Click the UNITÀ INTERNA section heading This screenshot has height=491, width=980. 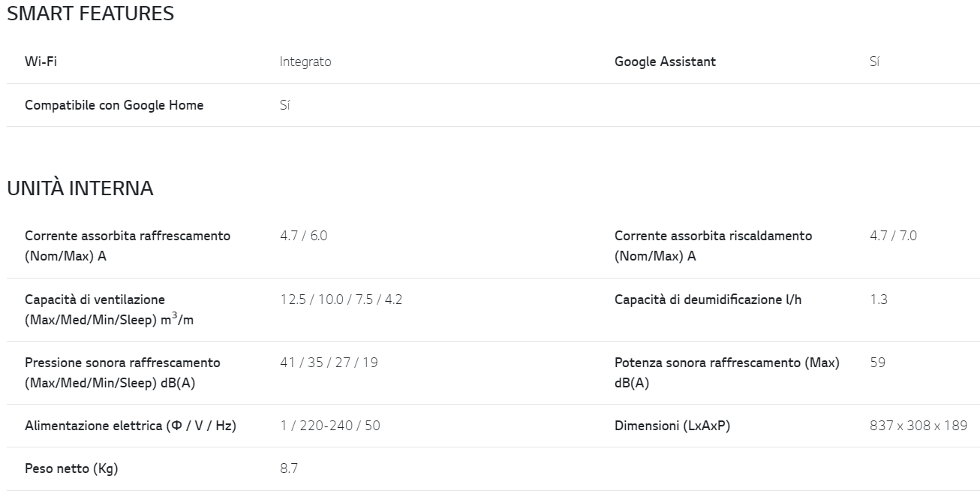(80, 188)
